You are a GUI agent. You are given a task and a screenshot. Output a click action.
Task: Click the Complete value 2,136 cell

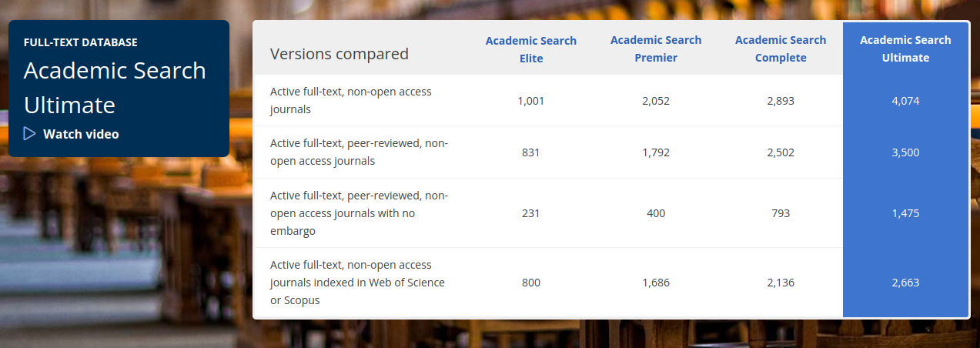(781, 283)
